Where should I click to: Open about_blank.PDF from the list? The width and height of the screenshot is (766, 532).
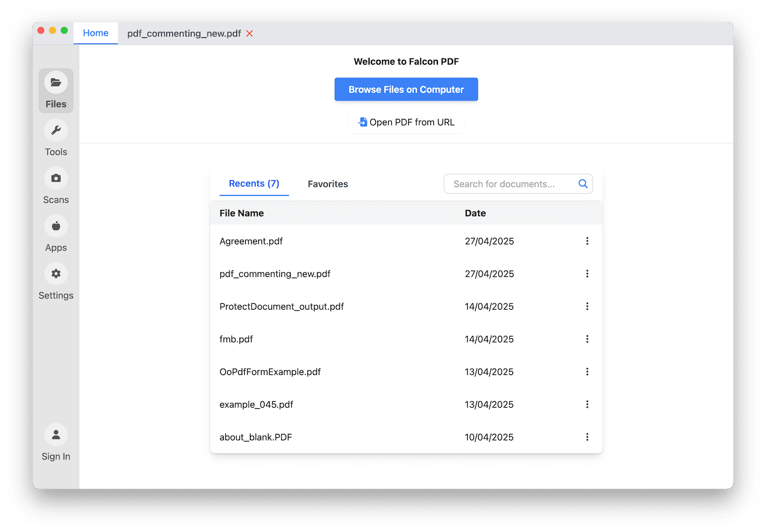[256, 437]
